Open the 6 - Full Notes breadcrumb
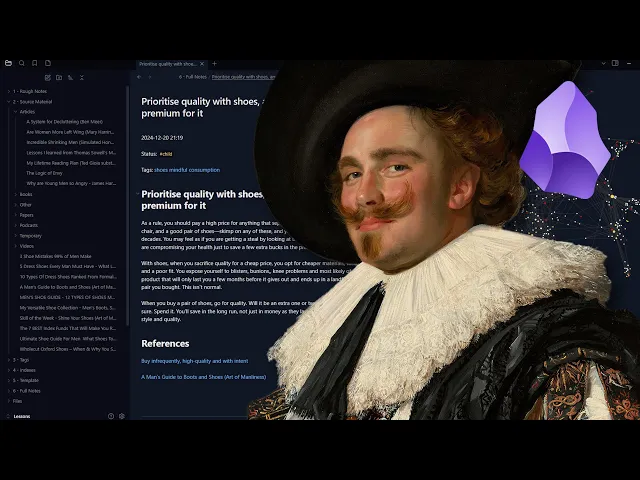 tap(193, 77)
